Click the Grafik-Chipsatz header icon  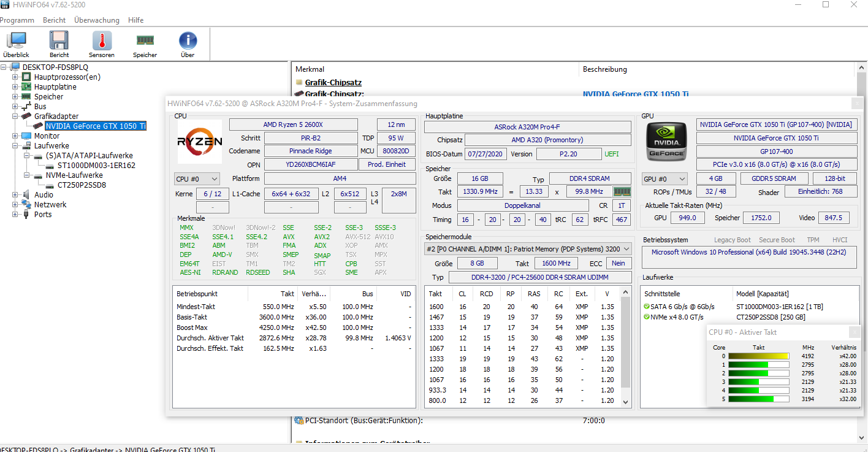pos(299,82)
